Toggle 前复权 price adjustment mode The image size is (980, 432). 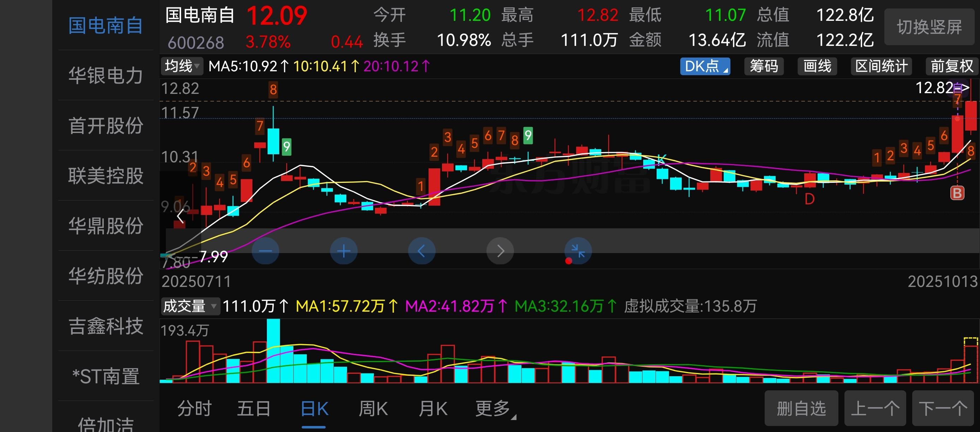[x=951, y=66]
